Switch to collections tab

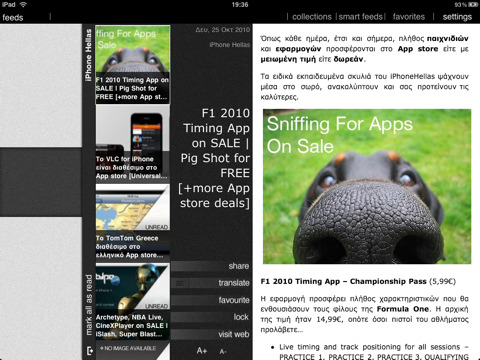(x=312, y=17)
